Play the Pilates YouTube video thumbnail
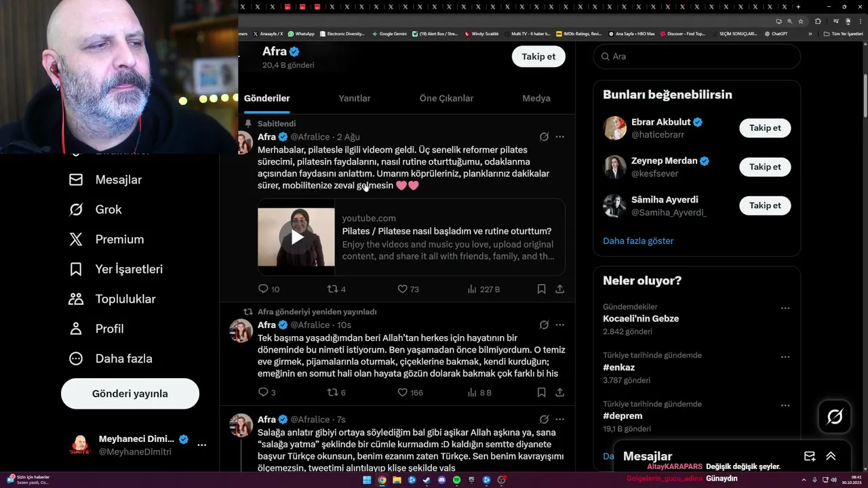The height and width of the screenshot is (488, 868). [296, 237]
